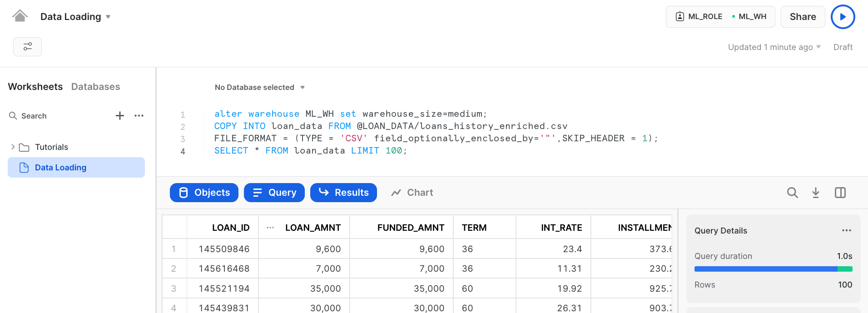
Task: Add a new worksheet with plus icon
Action: click(120, 116)
